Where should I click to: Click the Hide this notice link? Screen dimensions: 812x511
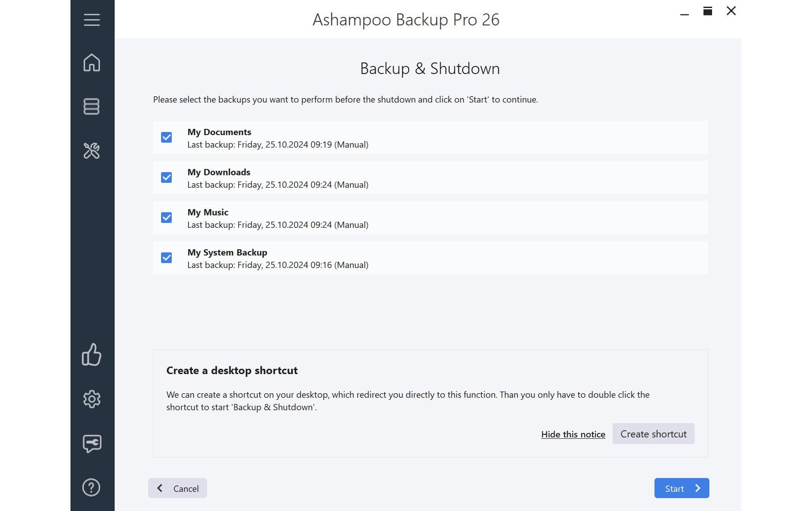(573, 434)
